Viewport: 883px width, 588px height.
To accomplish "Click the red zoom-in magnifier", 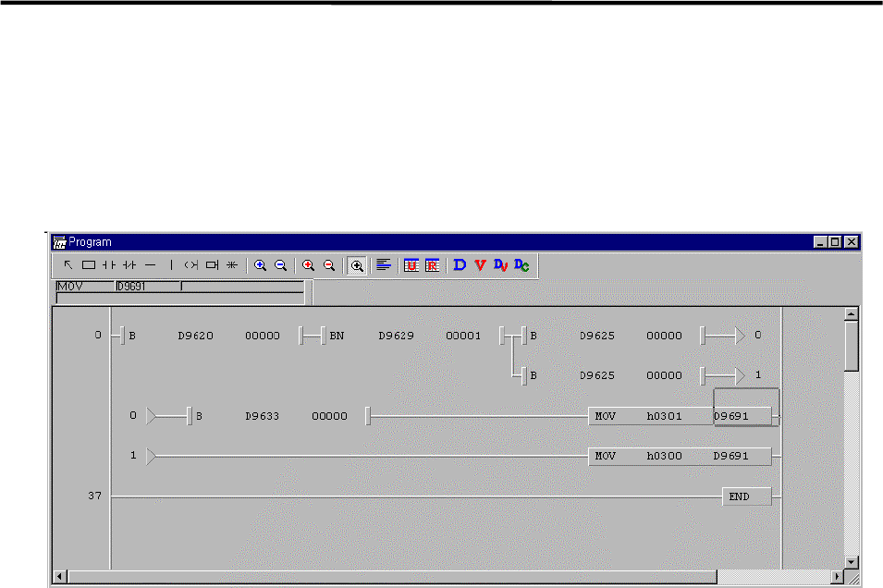I will pyautogui.click(x=308, y=265).
